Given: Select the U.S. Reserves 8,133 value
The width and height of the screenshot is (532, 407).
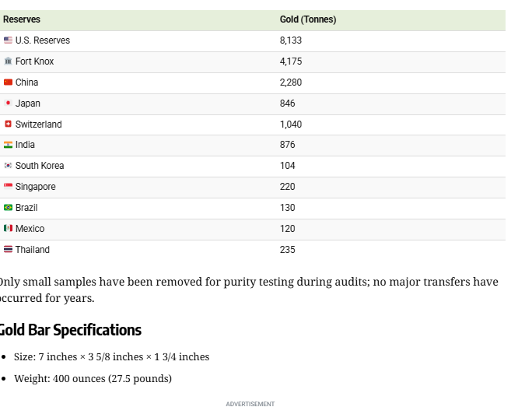Looking at the screenshot, I should click(291, 40).
